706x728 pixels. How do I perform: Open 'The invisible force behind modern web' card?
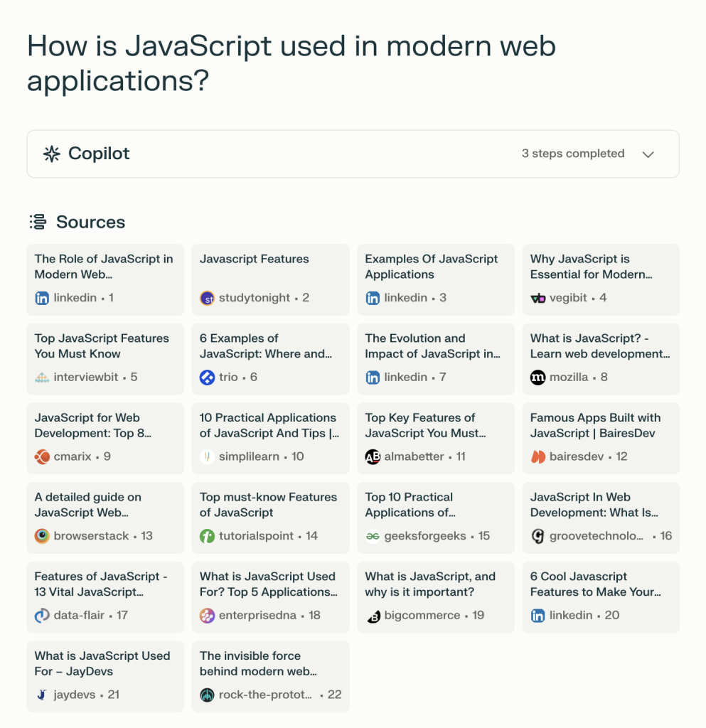pos(271,677)
